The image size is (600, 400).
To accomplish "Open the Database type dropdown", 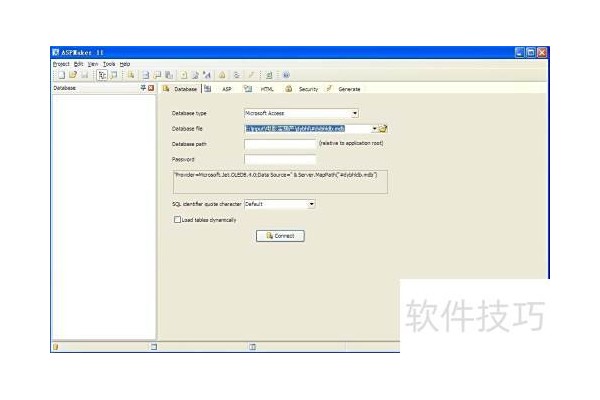I will coord(355,113).
